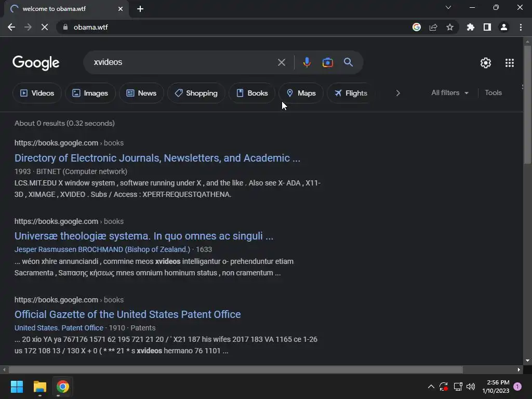532x399 pixels.
Task: Close the obama.wtf tab
Action: 121,9
